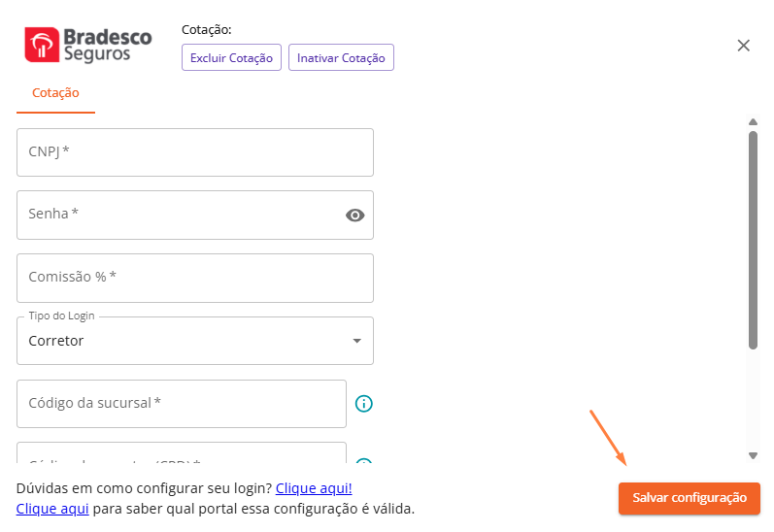Save with Salvar configuração button
Screen dimensions: 774x532
[x=690, y=498]
